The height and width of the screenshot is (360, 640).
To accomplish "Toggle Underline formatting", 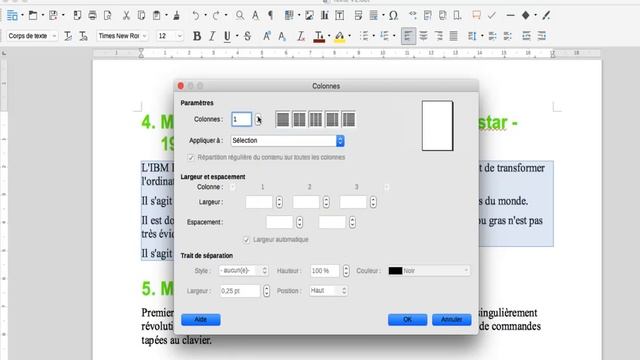I will 227,36.
